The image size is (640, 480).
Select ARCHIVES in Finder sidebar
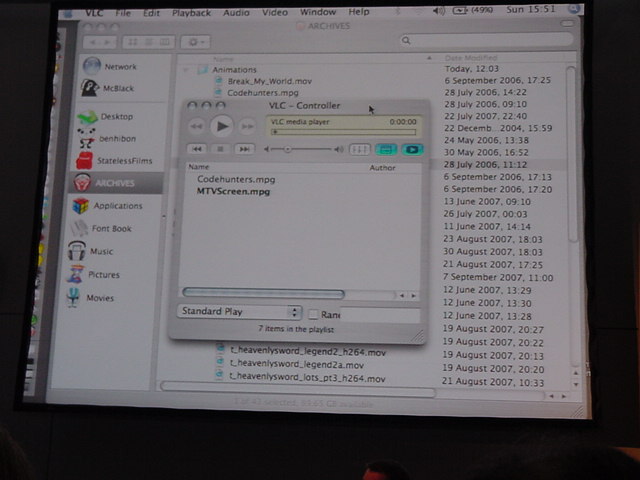[x=116, y=182]
